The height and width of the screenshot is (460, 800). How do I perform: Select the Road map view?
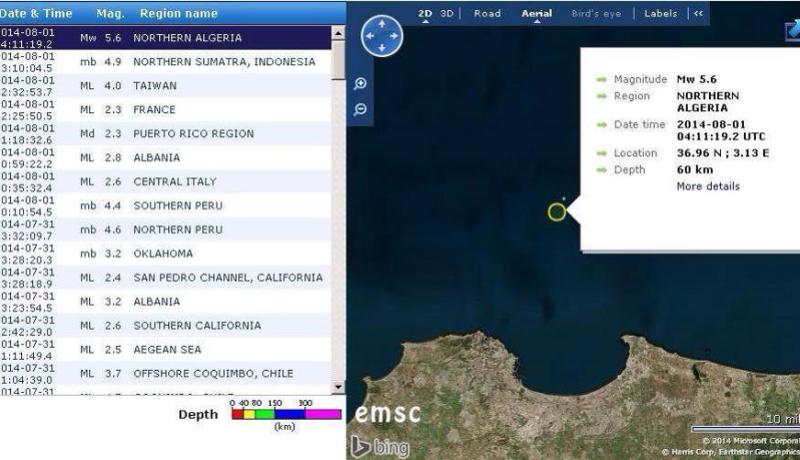pos(487,14)
